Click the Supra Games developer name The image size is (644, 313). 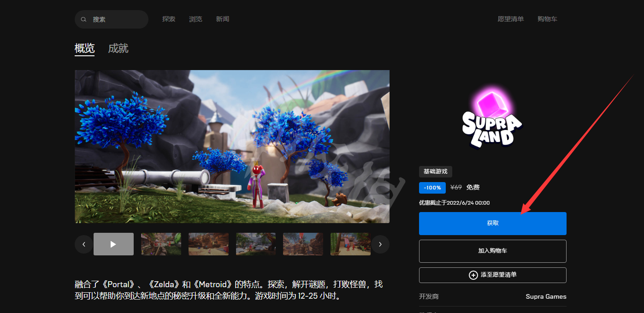[x=546, y=297]
